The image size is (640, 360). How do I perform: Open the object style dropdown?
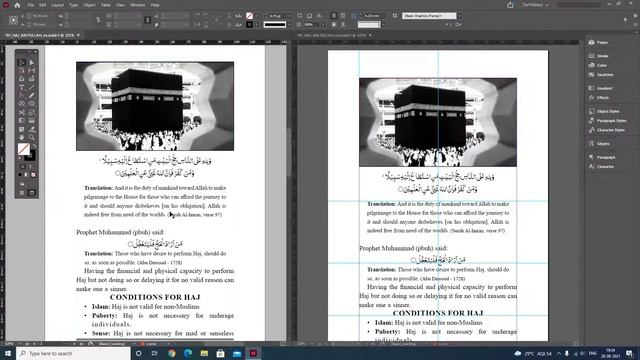(x=460, y=16)
